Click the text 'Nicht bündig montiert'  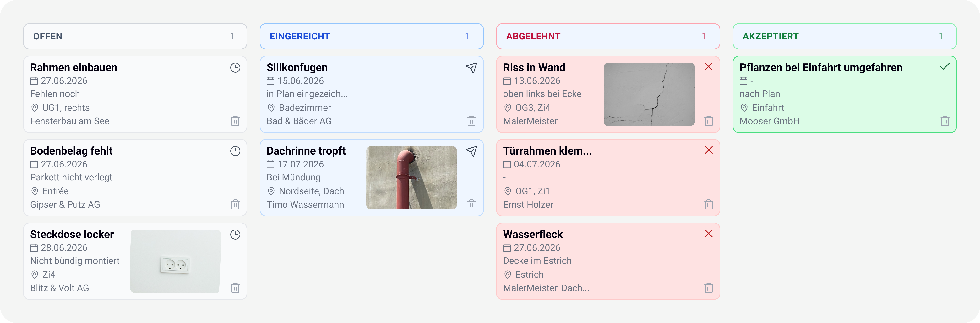click(x=75, y=261)
